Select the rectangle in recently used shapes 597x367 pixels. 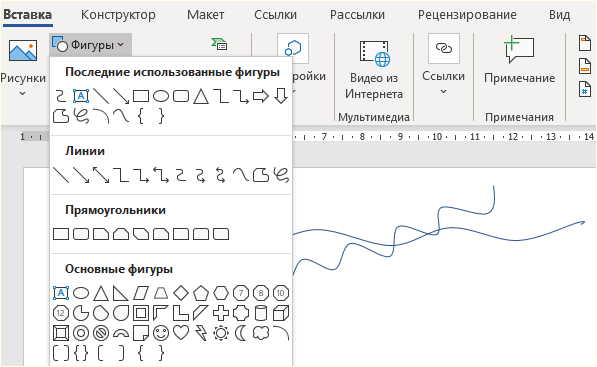(141, 96)
